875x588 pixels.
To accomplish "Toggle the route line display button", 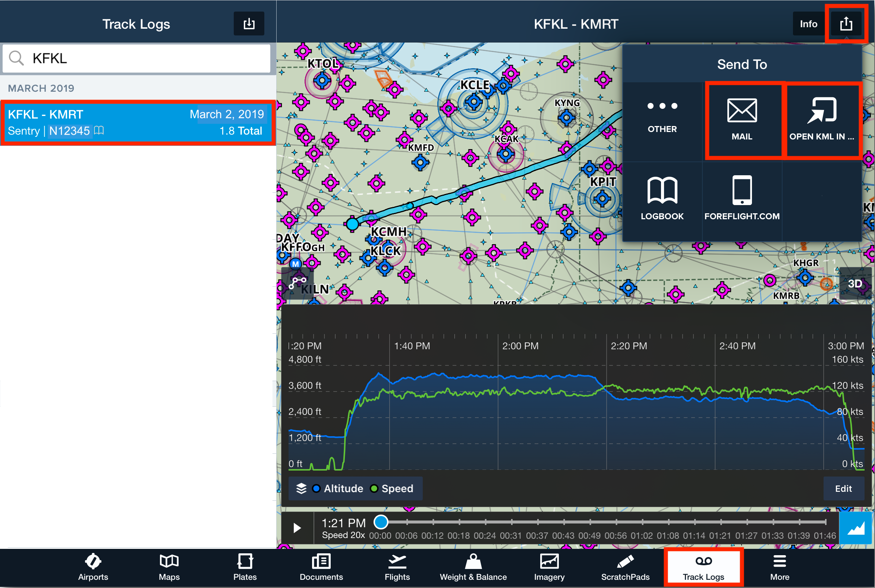I will (x=297, y=283).
